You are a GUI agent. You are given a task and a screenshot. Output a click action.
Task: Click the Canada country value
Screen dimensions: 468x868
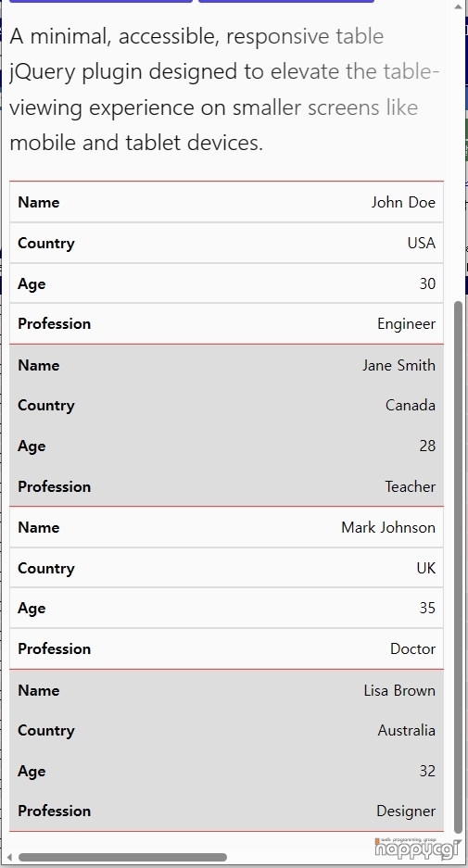tap(411, 405)
